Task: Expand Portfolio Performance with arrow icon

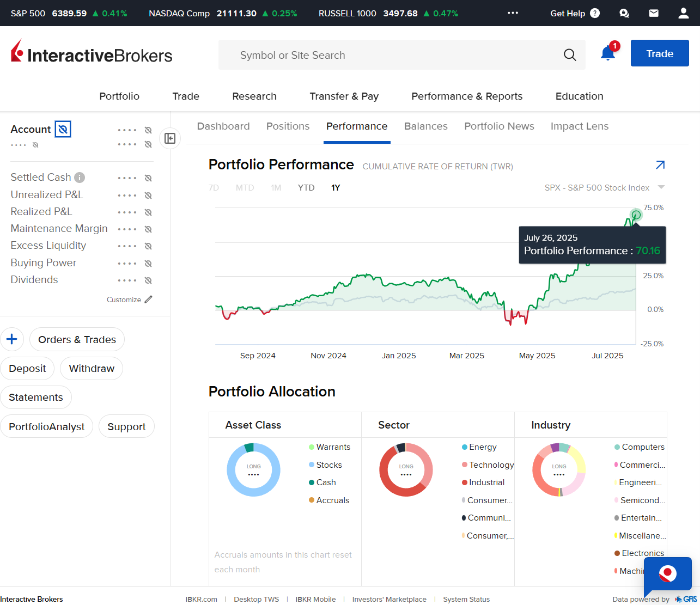Action: coord(660,165)
